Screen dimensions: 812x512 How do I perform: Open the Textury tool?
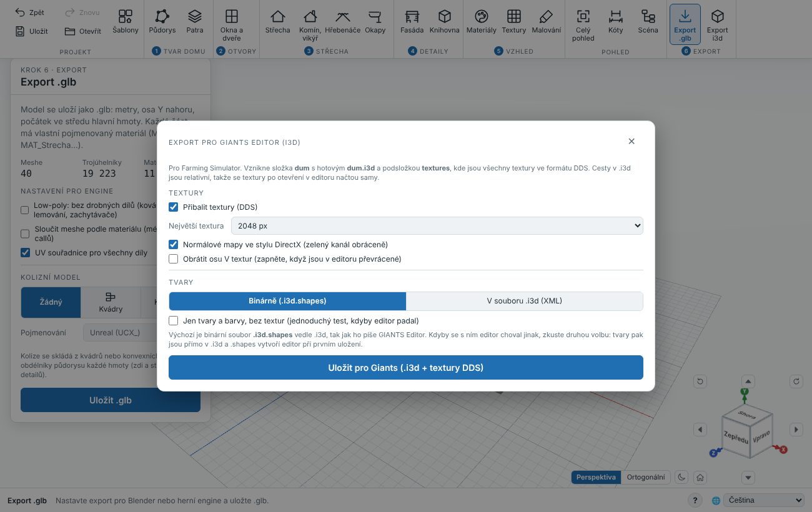(x=514, y=21)
